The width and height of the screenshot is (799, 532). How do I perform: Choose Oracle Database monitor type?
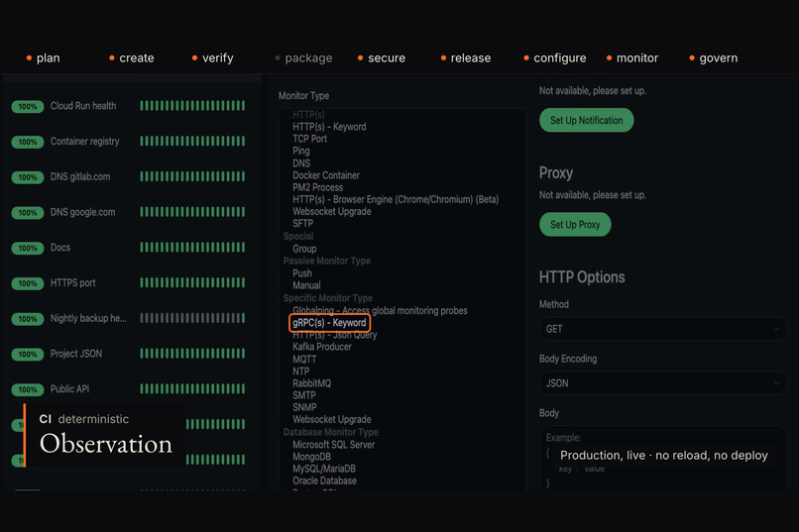[x=324, y=480]
